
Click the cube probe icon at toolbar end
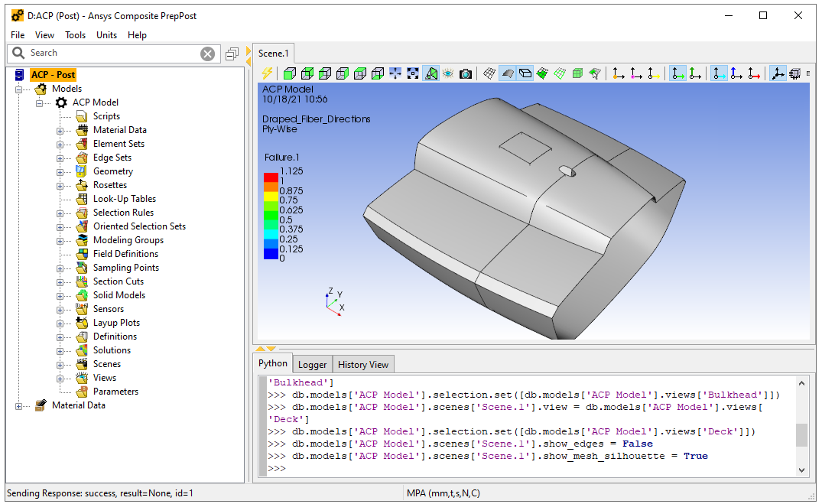795,73
